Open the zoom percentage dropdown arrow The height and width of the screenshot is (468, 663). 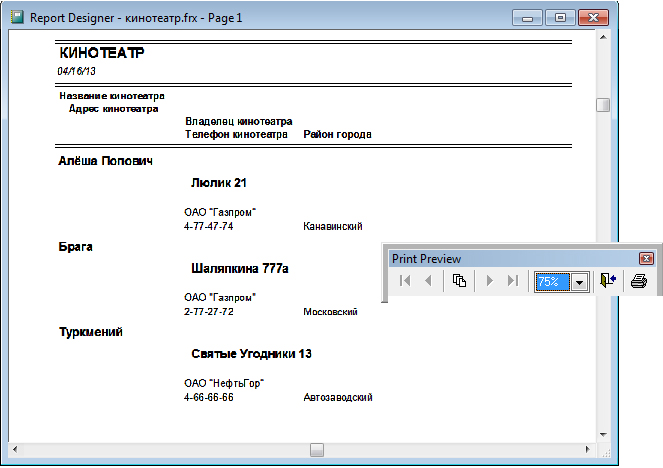(580, 282)
